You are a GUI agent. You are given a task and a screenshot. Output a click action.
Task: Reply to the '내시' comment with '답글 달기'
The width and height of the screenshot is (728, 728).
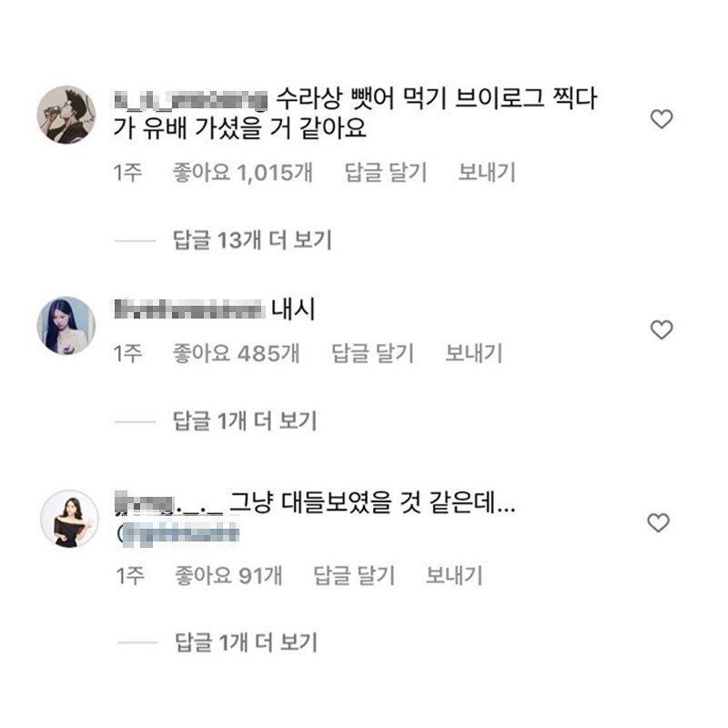371,353
